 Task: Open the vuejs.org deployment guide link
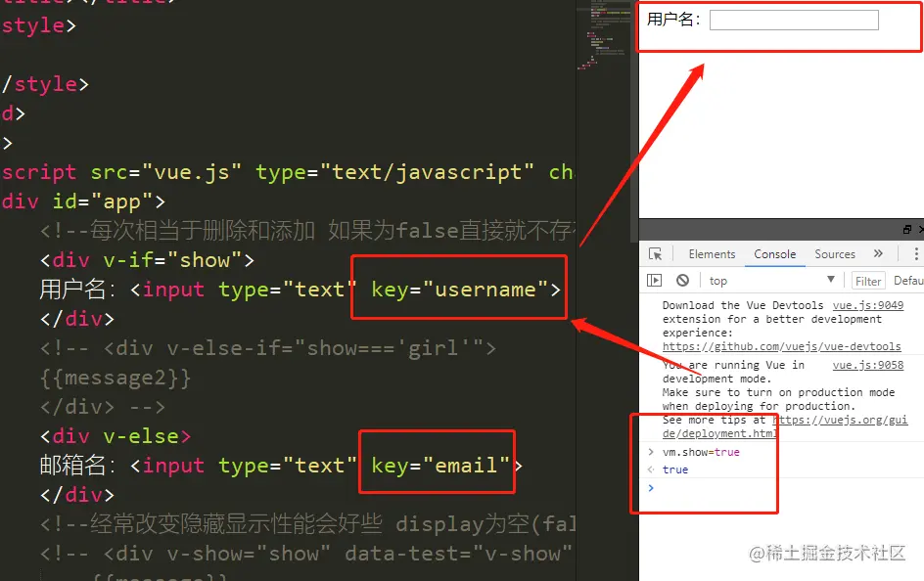(785, 426)
